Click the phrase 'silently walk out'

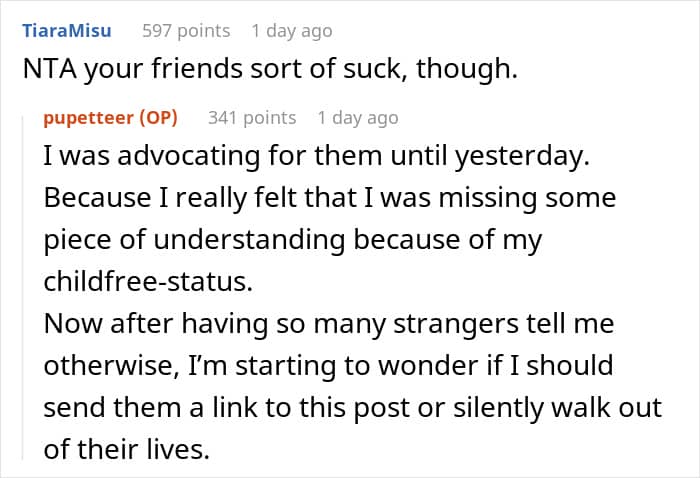(x=557, y=407)
